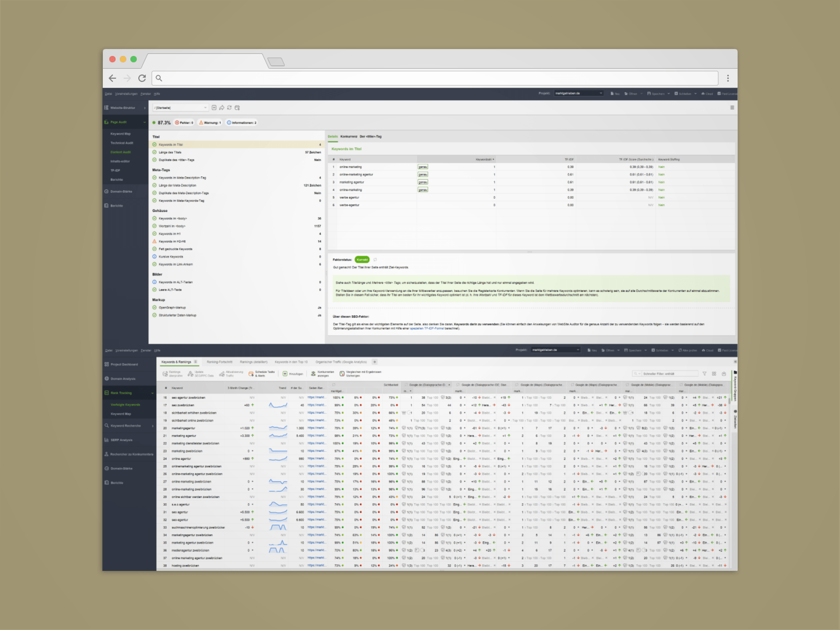Click the add page plus icon beside Startseite

(x=214, y=108)
